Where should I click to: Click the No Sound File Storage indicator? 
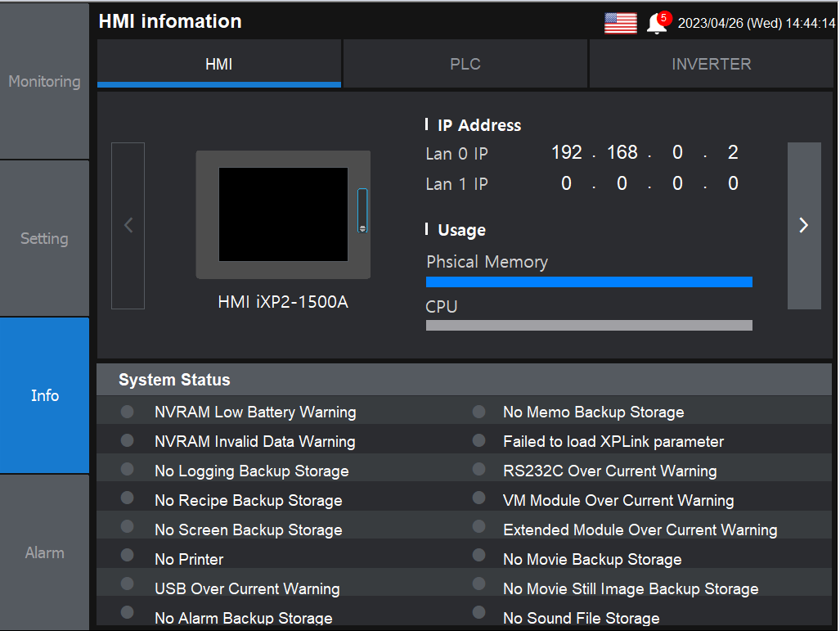click(479, 612)
